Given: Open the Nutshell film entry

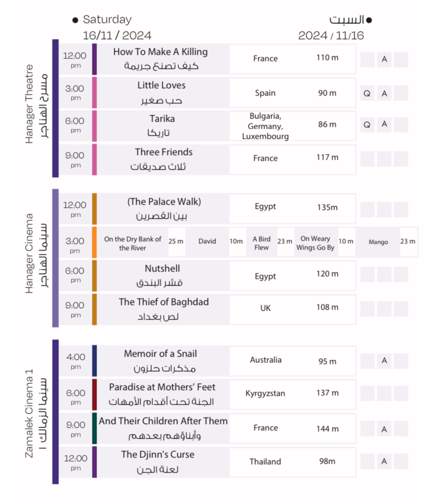Looking at the screenshot, I should pyautogui.click(x=162, y=269).
